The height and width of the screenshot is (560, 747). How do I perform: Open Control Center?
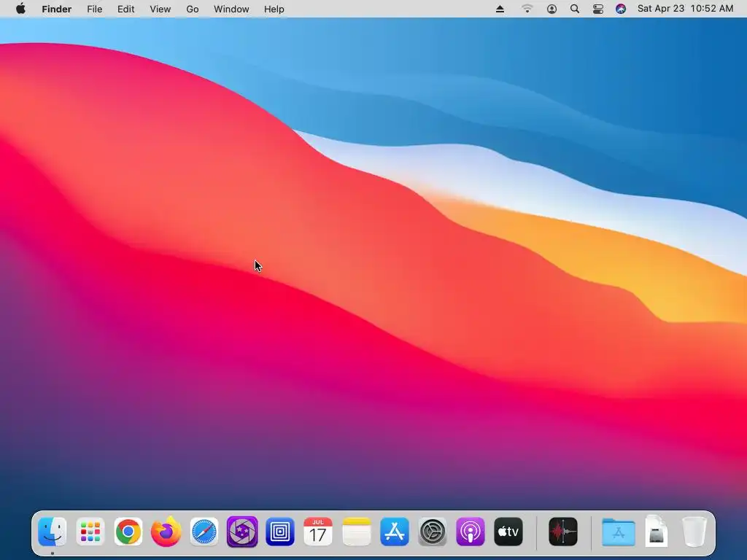click(x=598, y=9)
